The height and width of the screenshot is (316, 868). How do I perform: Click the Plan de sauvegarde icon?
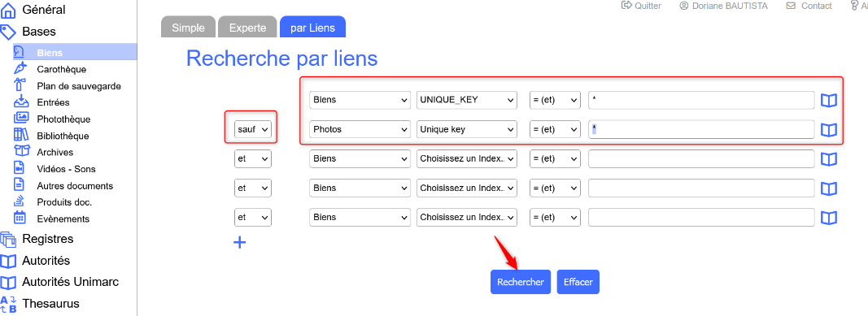coord(20,85)
